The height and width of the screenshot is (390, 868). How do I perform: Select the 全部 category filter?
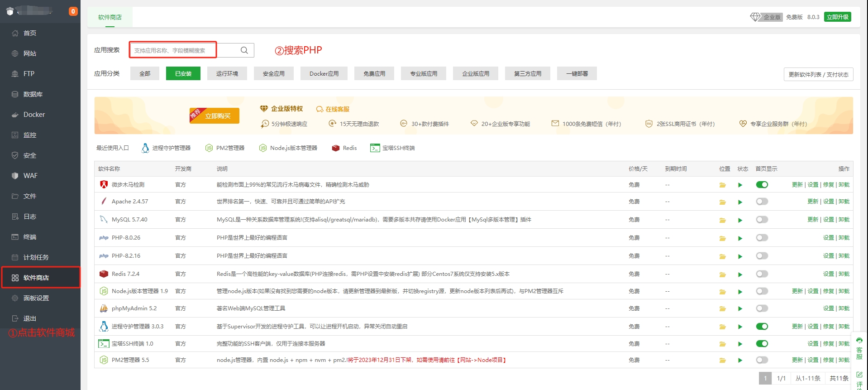(x=145, y=73)
